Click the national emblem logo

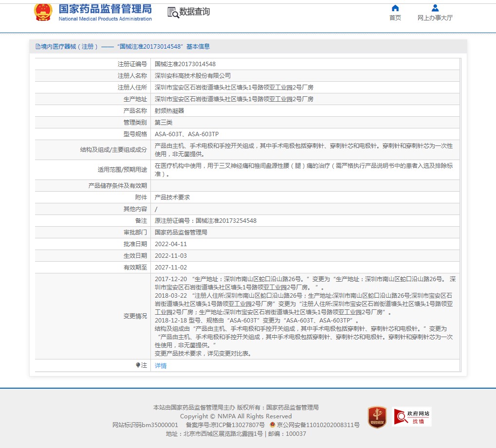coord(43,12)
